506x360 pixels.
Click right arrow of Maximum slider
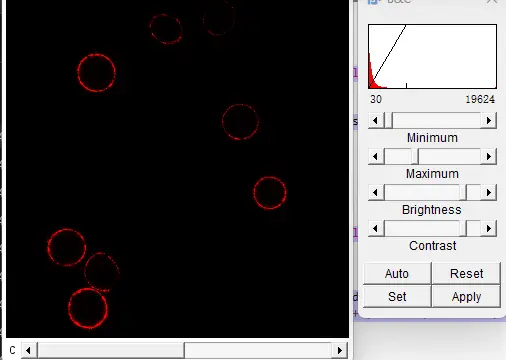tap(489, 156)
